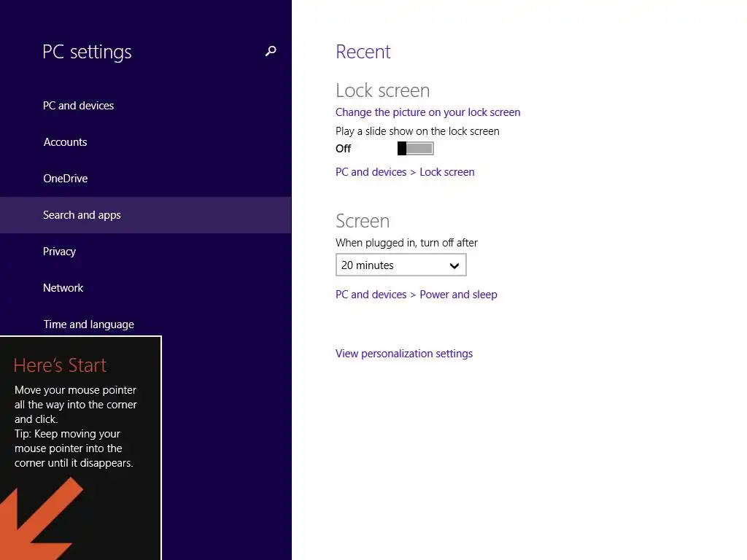The width and height of the screenshot is (747, 560).
Task: Open the screen turn off time dropdown
Action: click(400, 265)
